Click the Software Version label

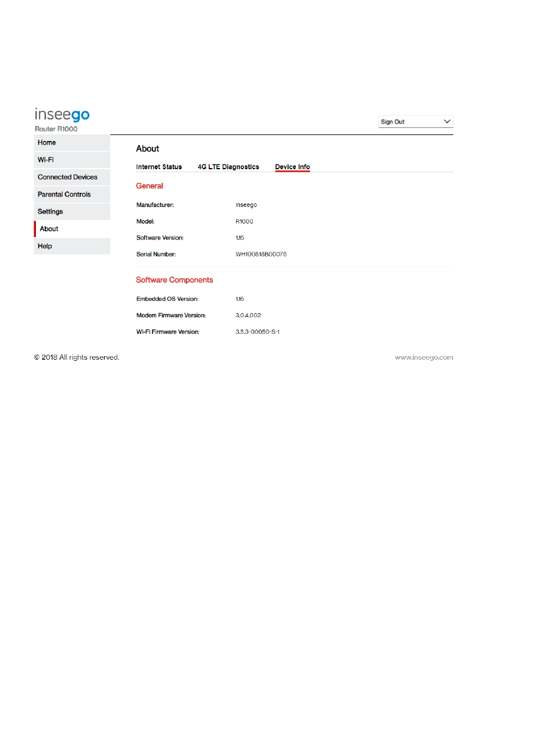[x=160, y=238]
